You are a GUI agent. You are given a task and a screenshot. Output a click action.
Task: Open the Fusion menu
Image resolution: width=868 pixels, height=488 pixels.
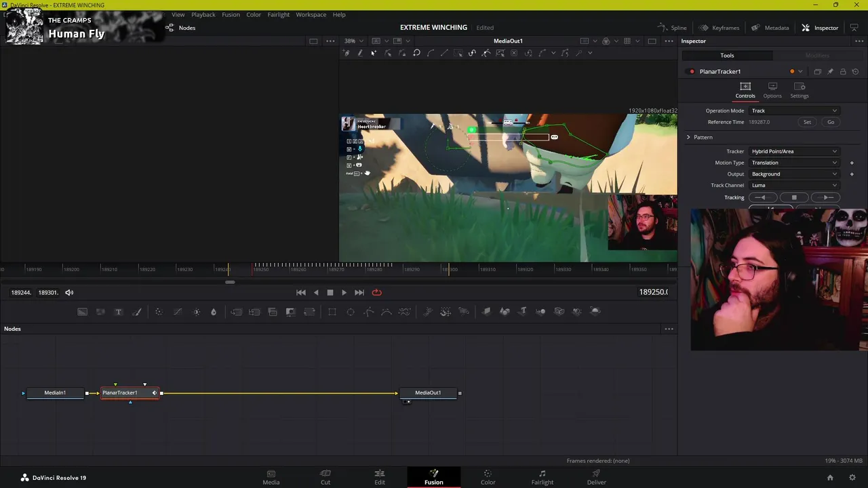pyautogui.click(x=231, y=14)
